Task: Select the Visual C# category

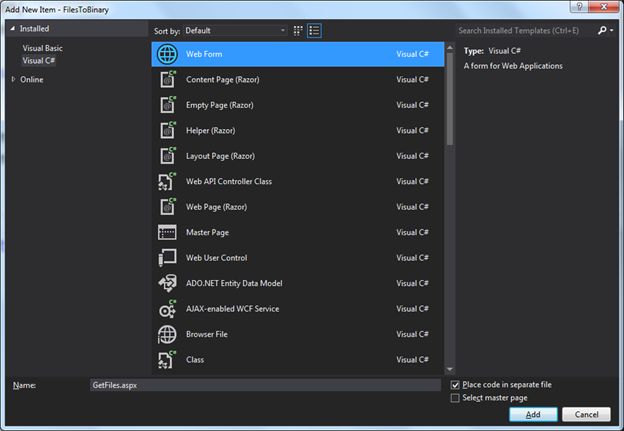Action: click(39, 61)
